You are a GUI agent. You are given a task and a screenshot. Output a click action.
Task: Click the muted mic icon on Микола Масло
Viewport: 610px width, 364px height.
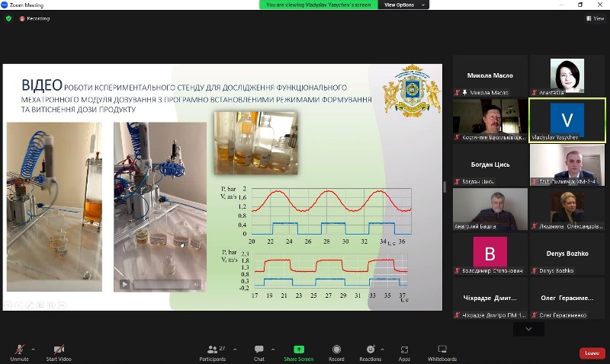[457, 92]
